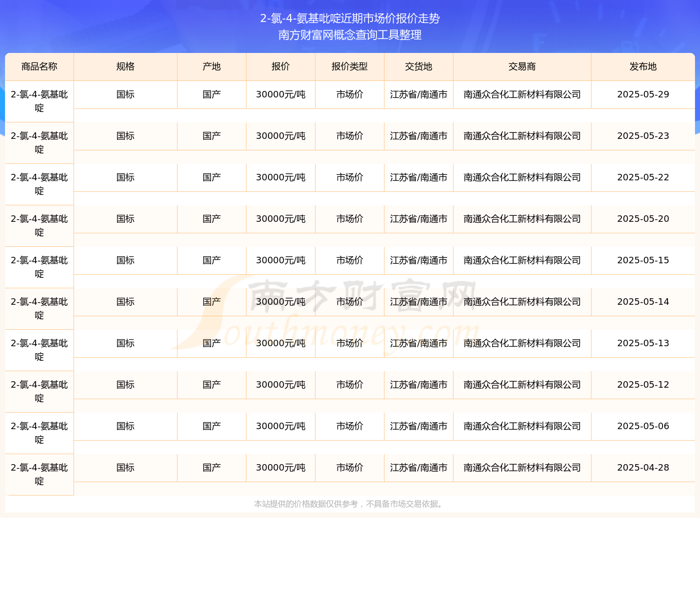Click the 产地 column header
The width and height of the screenshot is (700, 602).
click(212, 66)
